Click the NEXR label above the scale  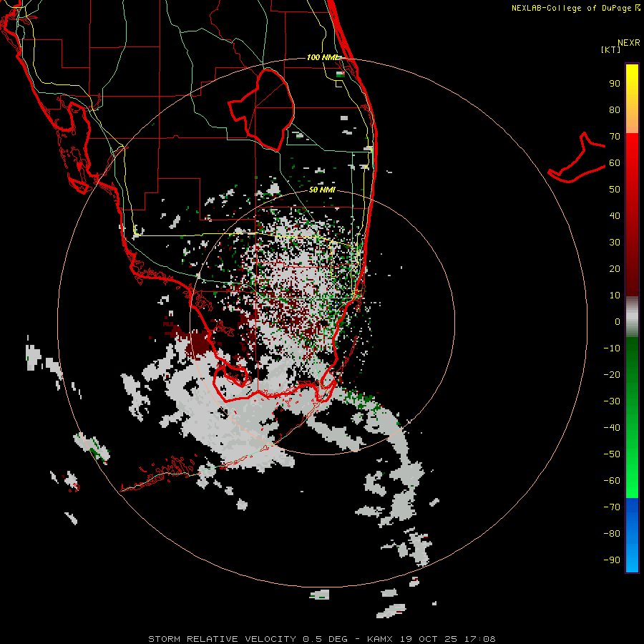click(x=629, y=43)
